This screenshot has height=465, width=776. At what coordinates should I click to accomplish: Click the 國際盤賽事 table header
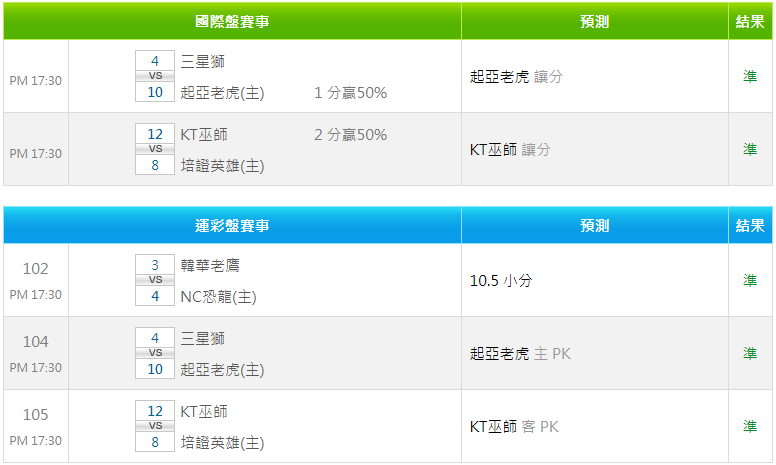232,21
